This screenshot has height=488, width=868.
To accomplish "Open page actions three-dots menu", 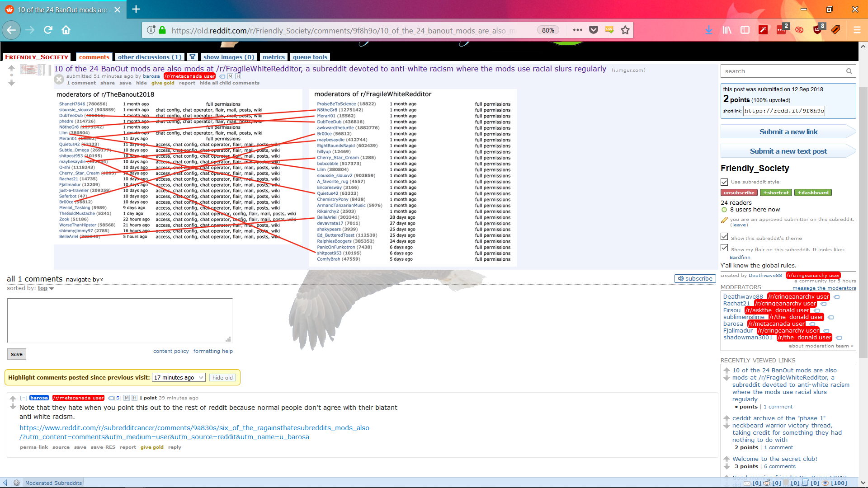I will 577,30.
